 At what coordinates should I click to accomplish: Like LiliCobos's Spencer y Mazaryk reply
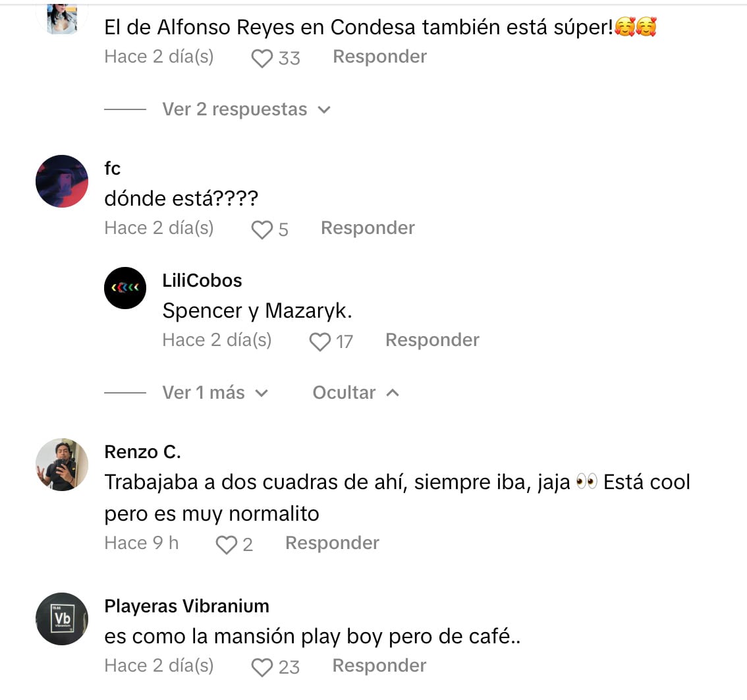319,341
